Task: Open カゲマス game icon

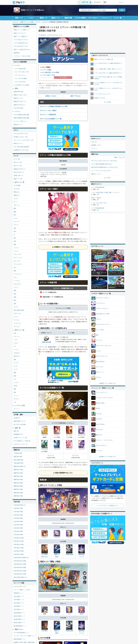Action: tap(93, 377)
